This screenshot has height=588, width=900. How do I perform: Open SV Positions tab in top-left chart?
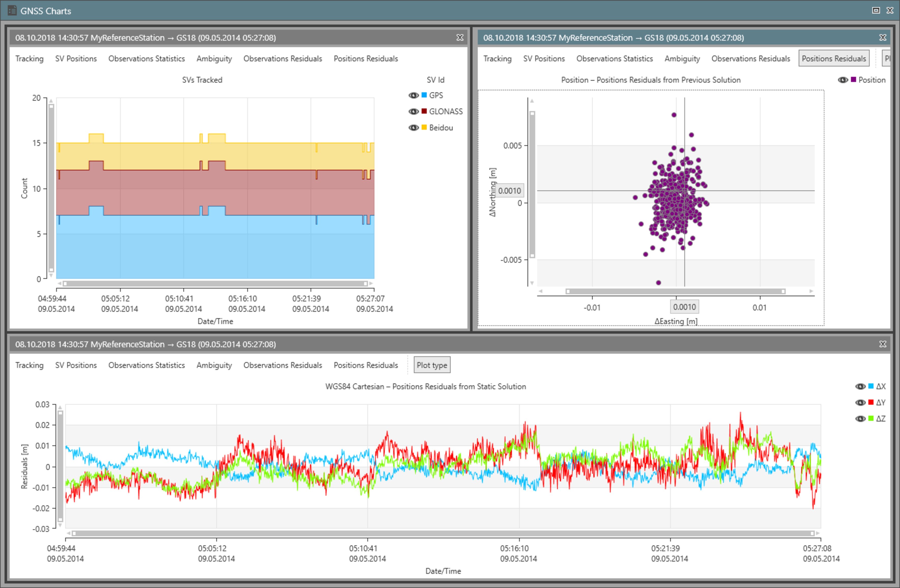tap(76, 59)
